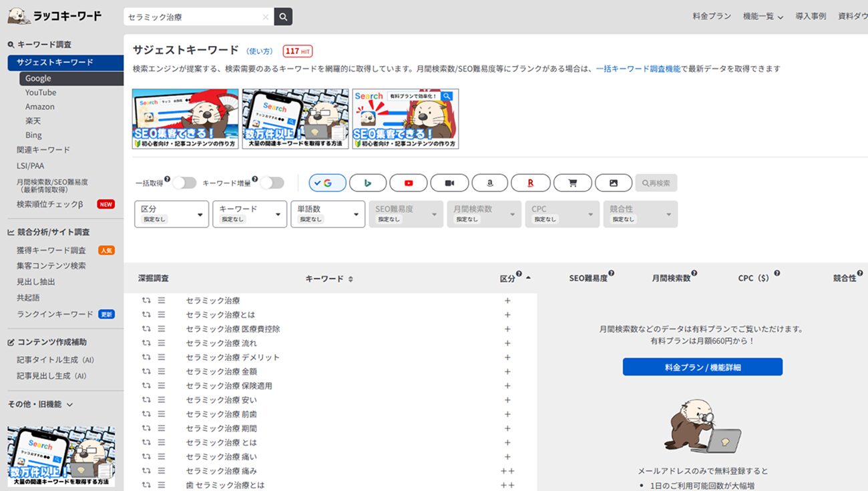Image resolution: width=868 pixels, height=491 pixels.
Task: Open LSI/PAA in the sidebar
Action: [31, 165]
